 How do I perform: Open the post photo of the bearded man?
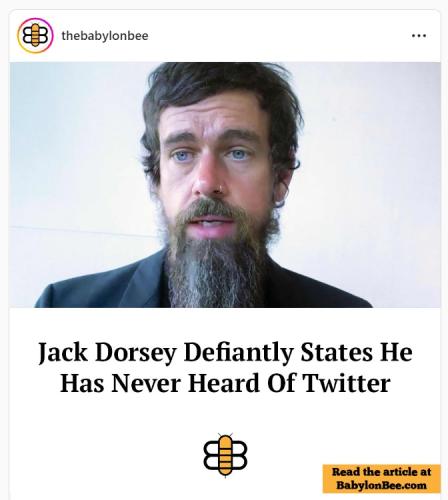click(x=225, y=185)
